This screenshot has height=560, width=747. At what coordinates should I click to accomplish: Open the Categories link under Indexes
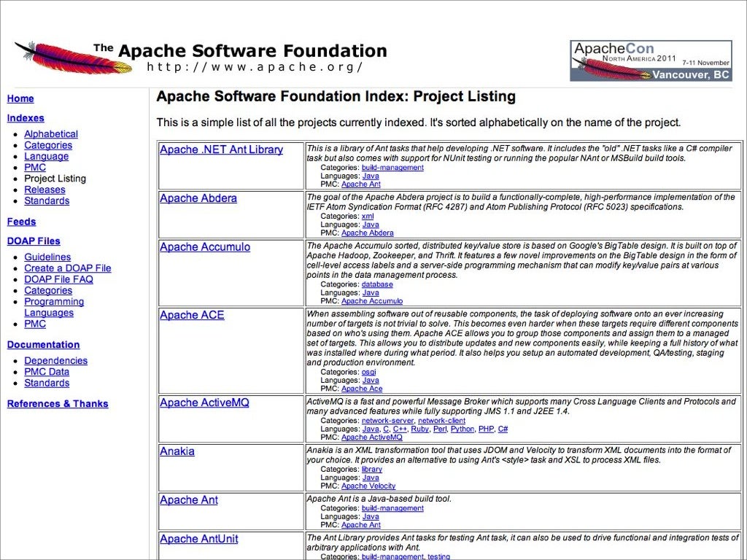click(48, 145)
